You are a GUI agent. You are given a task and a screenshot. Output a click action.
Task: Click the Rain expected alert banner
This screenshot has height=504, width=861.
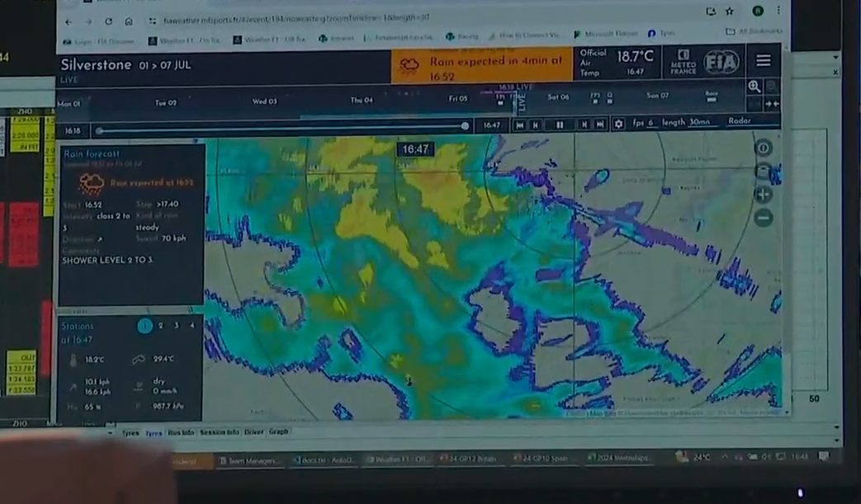pos(481,66)
